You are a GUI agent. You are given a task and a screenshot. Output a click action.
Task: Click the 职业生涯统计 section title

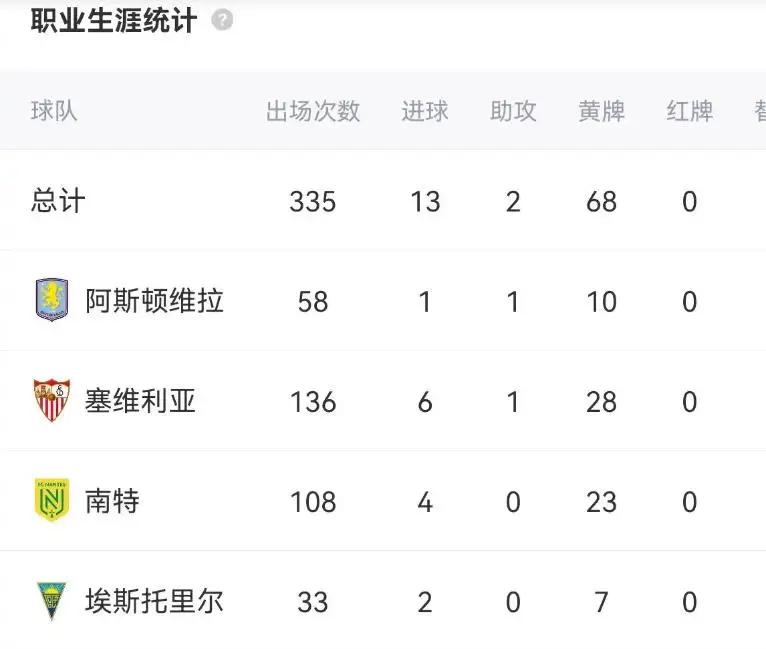coord(114,21)
